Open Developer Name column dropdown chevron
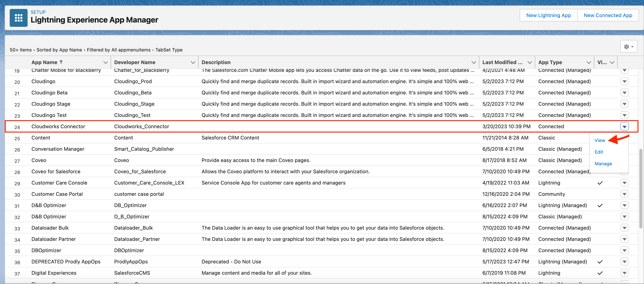 click(x=193, y=62)
